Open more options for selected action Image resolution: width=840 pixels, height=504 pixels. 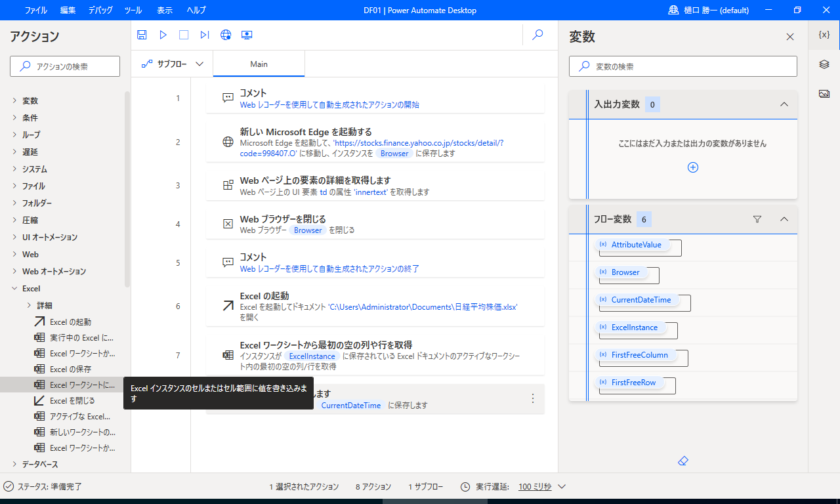533,398
